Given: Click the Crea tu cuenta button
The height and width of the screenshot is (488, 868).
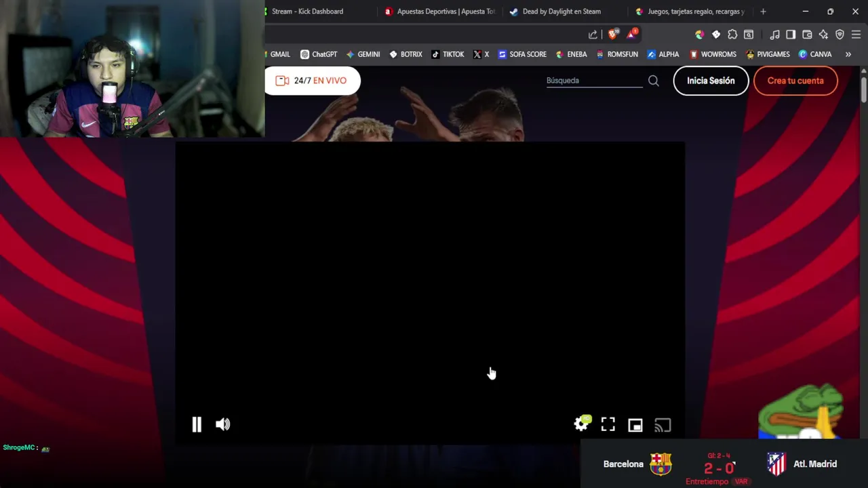Looking at the screenshot, I should 795,81.
